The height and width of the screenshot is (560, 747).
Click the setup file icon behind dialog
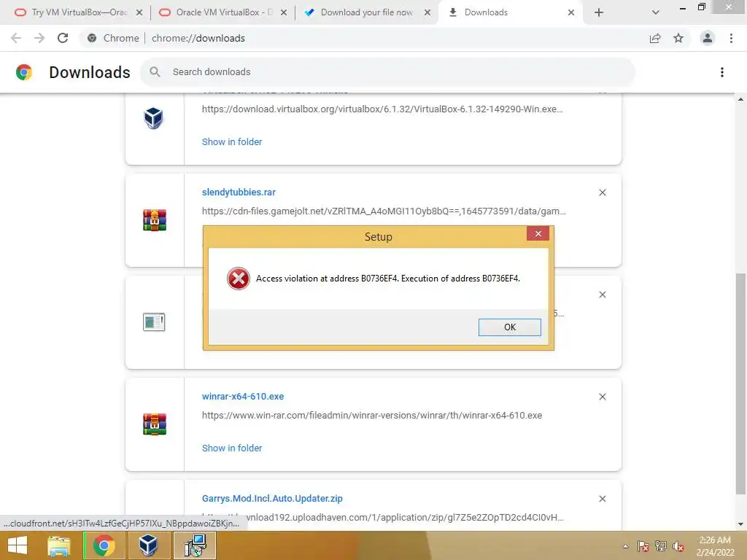[154, 322]
